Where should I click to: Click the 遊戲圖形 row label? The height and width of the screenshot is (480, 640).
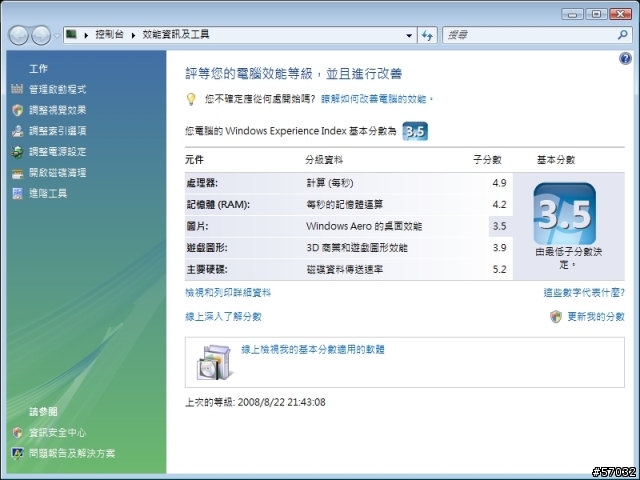(x=207, y=248)
